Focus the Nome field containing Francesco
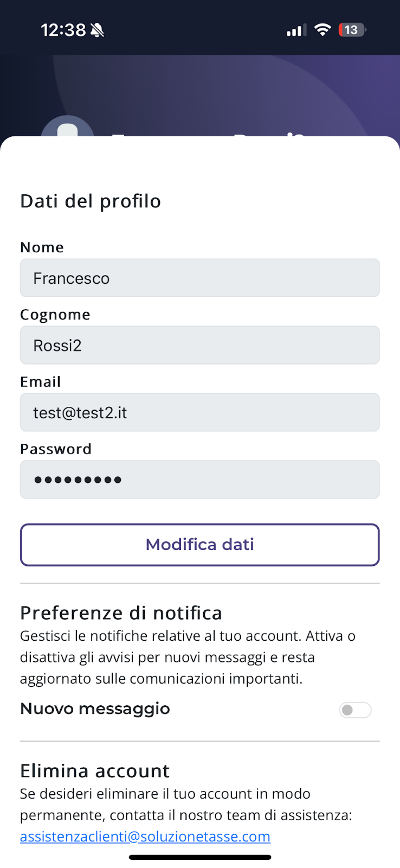This screenshot has width=400, height=868. [x=200, y=278]
